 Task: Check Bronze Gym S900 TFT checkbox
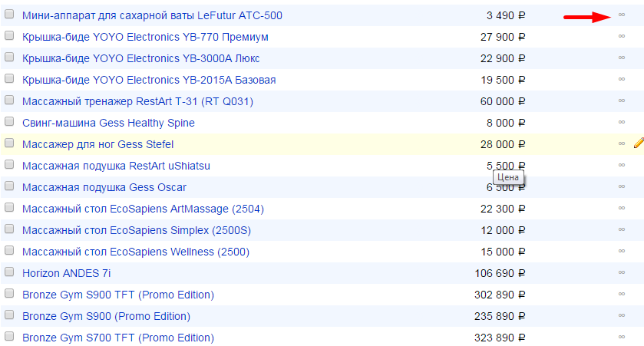point(9,293)
